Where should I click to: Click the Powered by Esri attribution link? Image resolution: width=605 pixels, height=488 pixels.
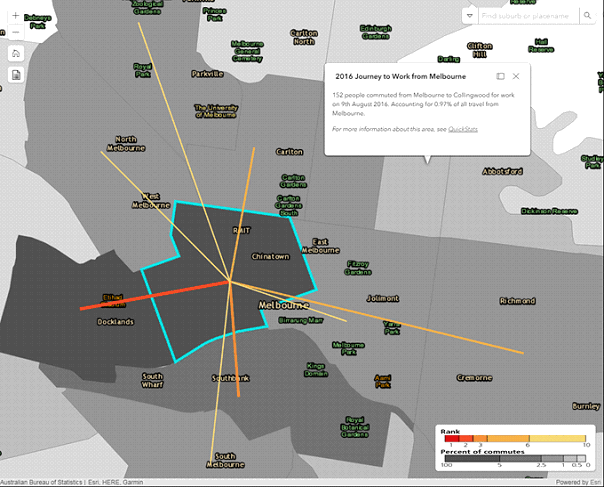[580, 482]
